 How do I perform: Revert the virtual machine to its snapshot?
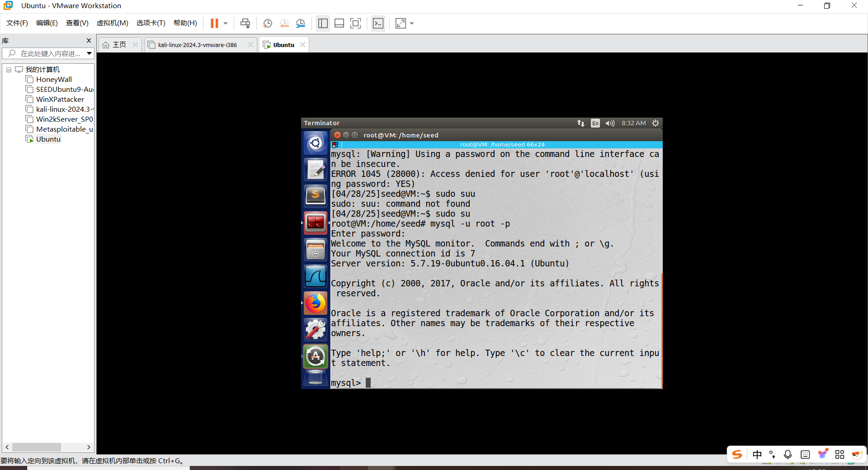284,23
